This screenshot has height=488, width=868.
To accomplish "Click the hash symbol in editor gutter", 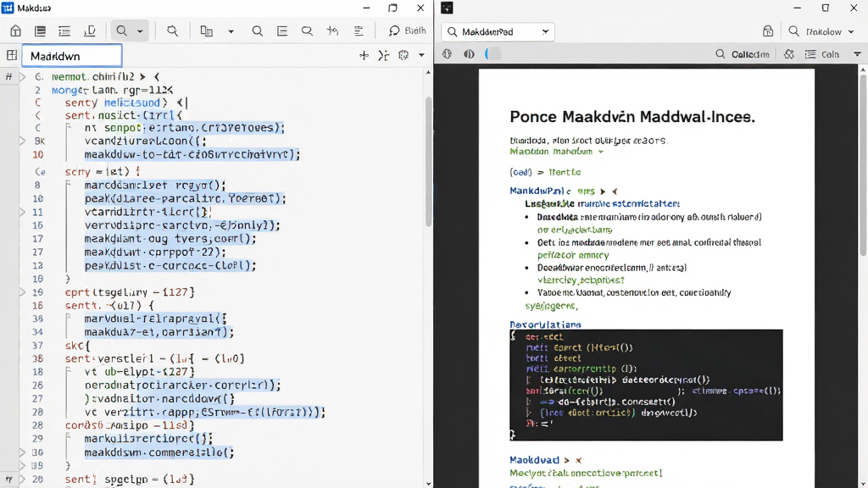I will pyautogui.click(x=8, y=77).
